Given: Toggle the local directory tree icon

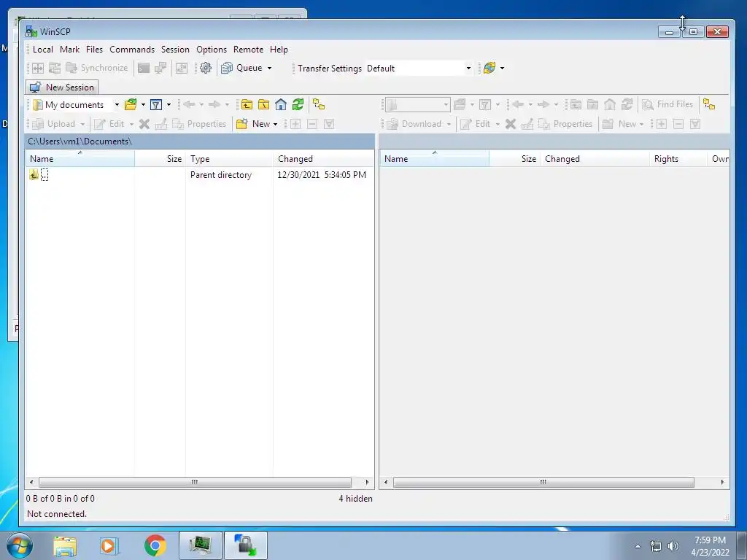Looking at the screenshot, I should (x=319, y=105).
